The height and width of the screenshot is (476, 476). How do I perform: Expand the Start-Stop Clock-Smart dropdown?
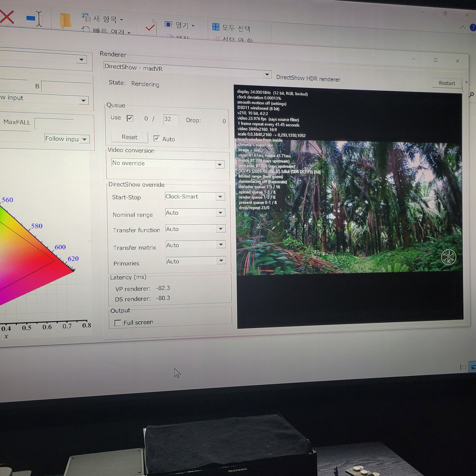(220, 197)
